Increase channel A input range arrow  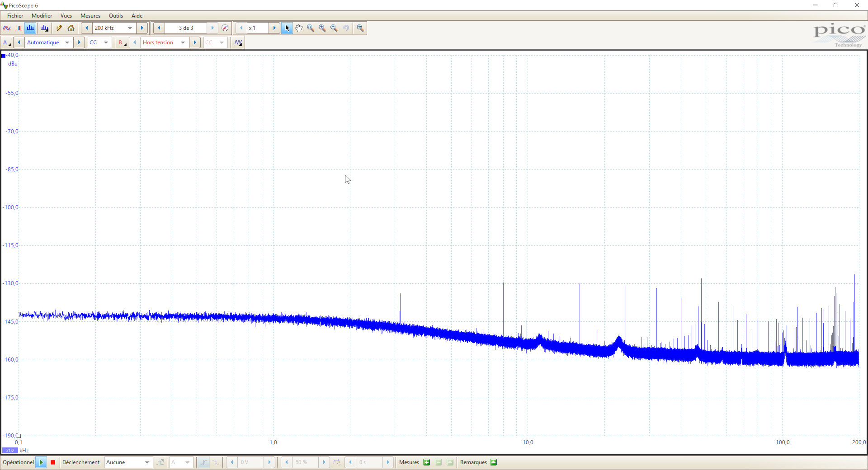click(79, 42)
